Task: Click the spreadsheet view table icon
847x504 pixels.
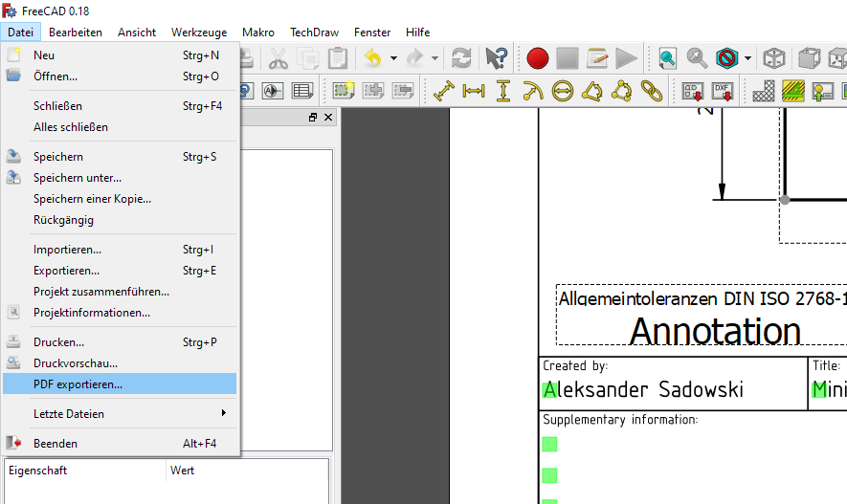Action: (302, 91)
